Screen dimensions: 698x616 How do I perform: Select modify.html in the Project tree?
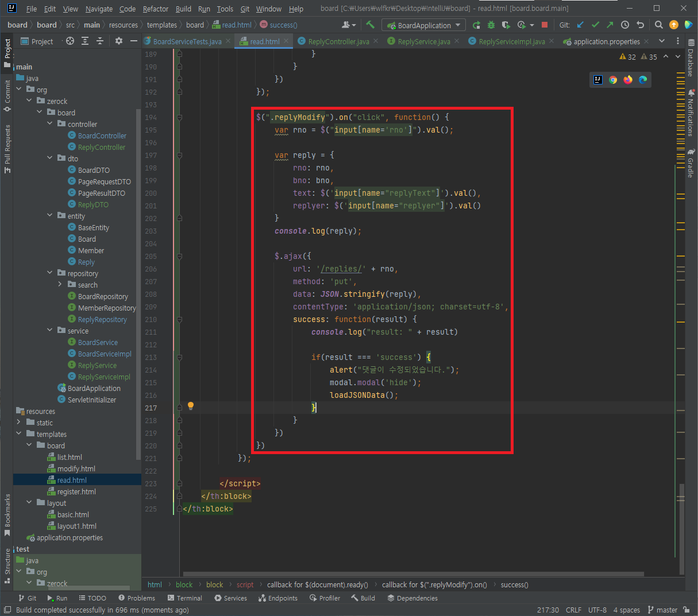[76, 468]
